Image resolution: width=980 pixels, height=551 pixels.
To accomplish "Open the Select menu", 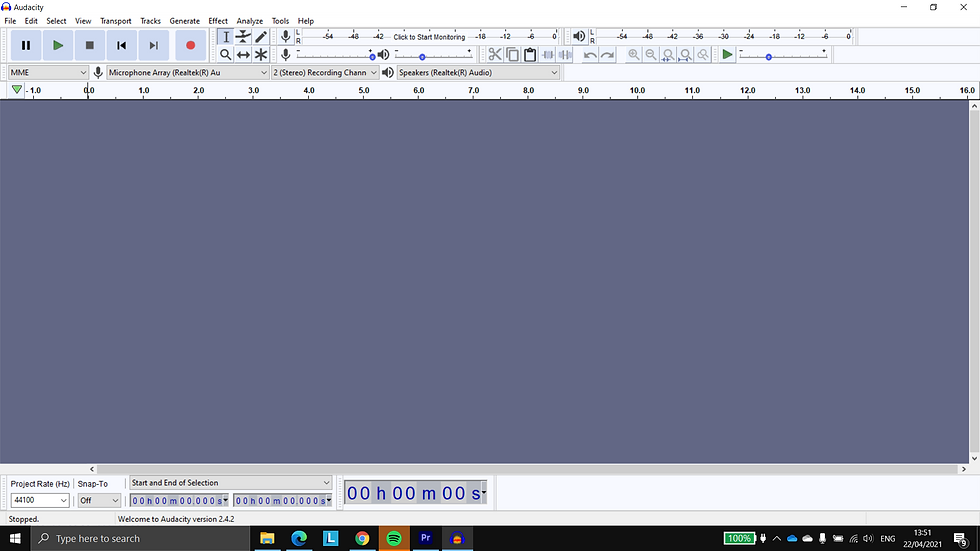I will click(56, 21).
